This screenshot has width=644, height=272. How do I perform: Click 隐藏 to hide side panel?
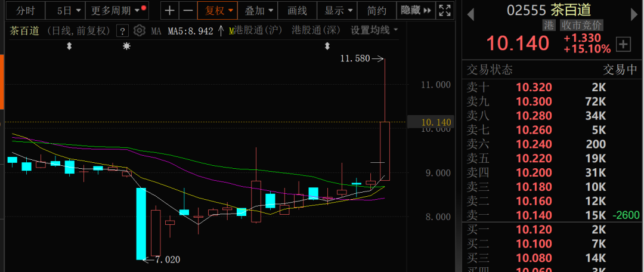[416, 10]
